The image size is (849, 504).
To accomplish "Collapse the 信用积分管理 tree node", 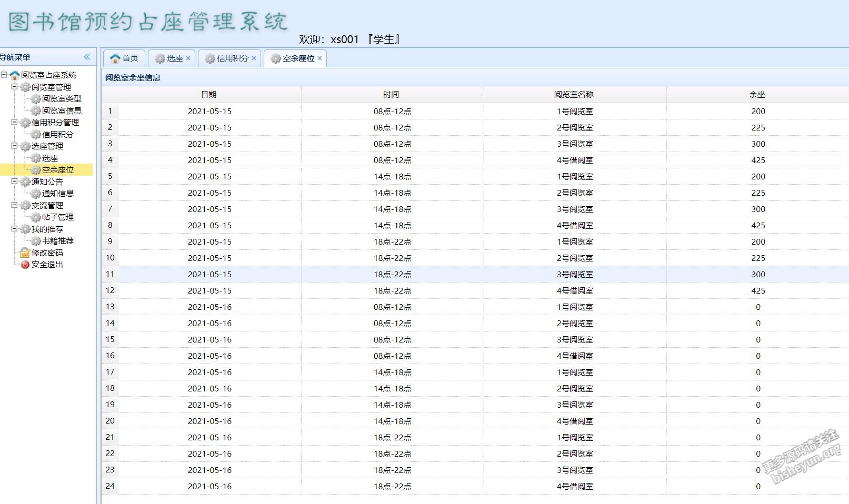I will click(x=15, y=122).
